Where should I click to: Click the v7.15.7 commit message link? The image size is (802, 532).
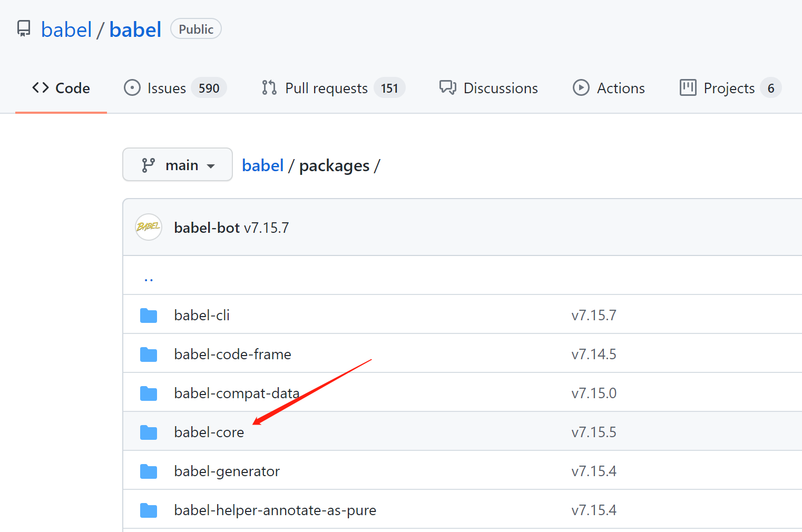tap(266, 228)
